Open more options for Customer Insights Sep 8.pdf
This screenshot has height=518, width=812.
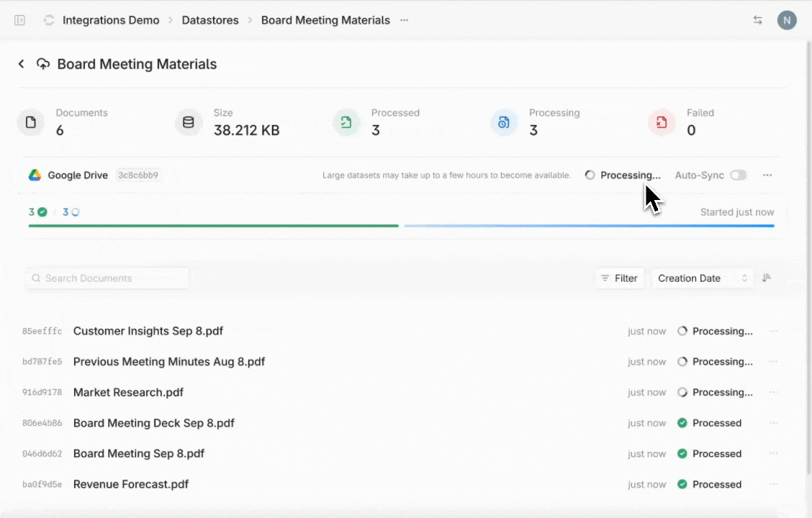click(x=774, y=332)
